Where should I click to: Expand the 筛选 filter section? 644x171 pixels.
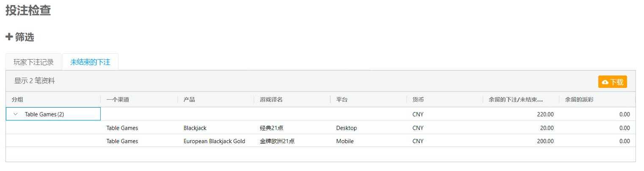pos(25,37)
